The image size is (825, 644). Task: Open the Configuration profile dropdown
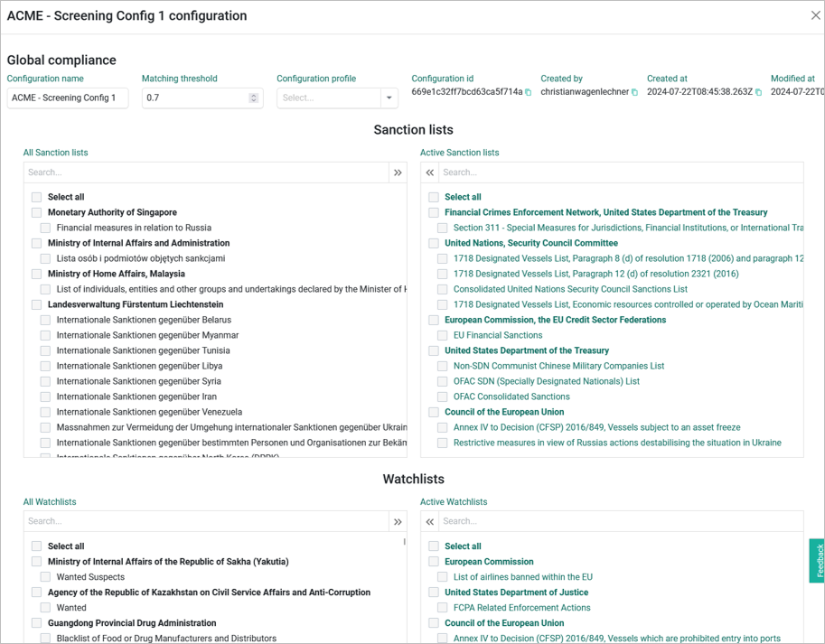pos(389,98)
